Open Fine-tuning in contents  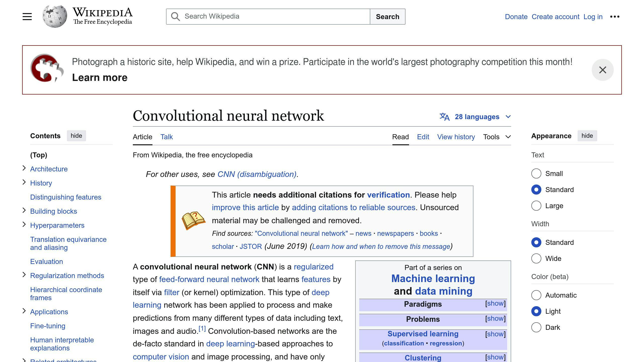point(48,326)
